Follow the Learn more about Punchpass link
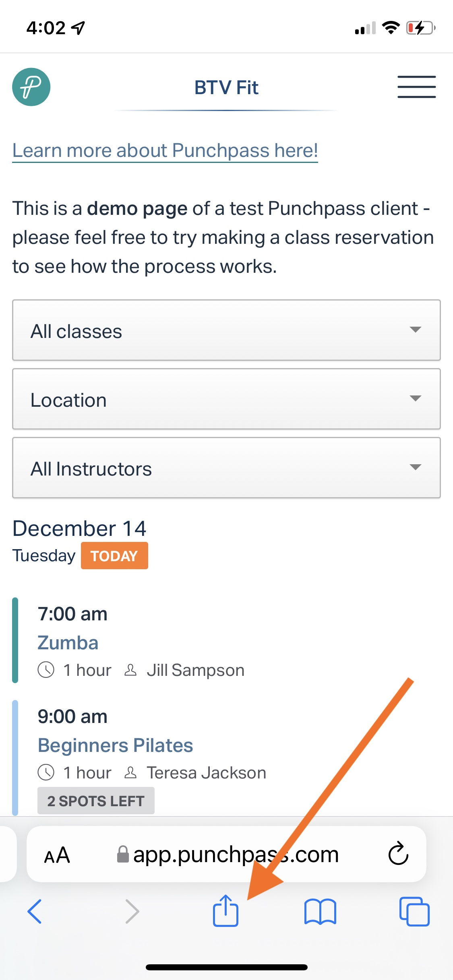Screen dimensions: 453x980 coord(165,151)
